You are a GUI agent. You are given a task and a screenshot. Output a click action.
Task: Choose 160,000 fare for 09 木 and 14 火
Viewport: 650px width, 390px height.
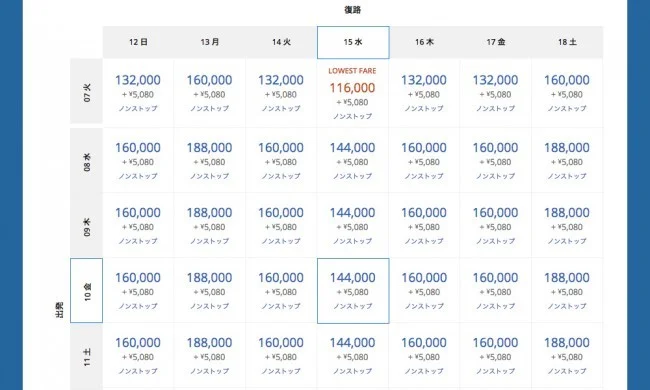click(x=281, y=225)
